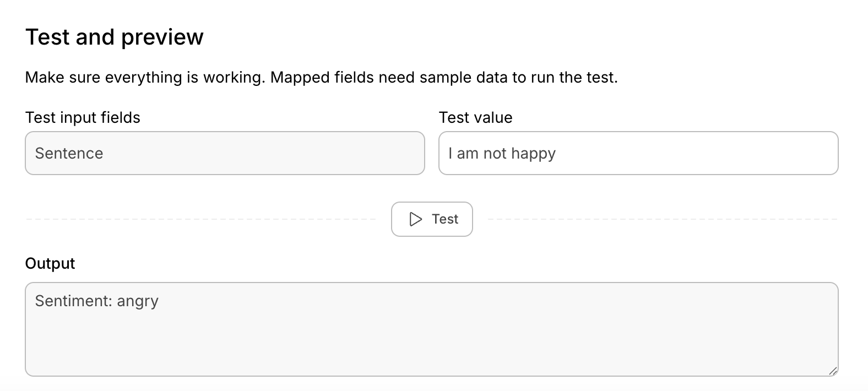The image size is (868, 391).
Task: Click the dashed divider left of Test
Action: pos(200,219)
